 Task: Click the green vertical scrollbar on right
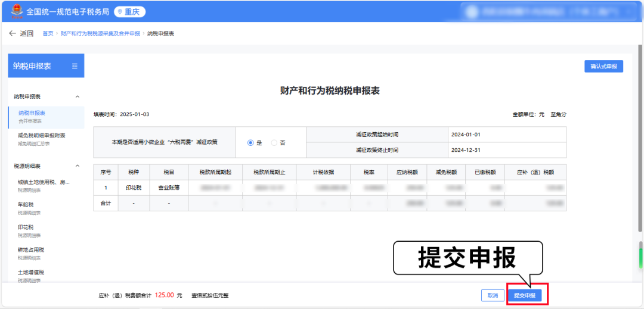[641, 256]
